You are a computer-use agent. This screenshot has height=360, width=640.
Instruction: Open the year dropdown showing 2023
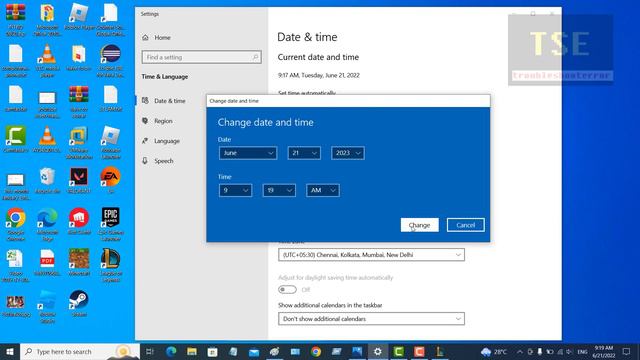(348, 153)
